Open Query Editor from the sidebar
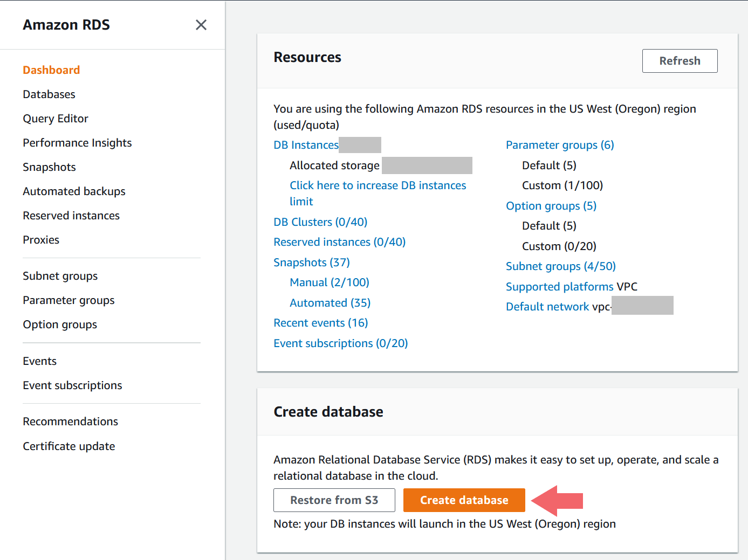748x560 pixels. pyautogui.click(x=56, y=119)
